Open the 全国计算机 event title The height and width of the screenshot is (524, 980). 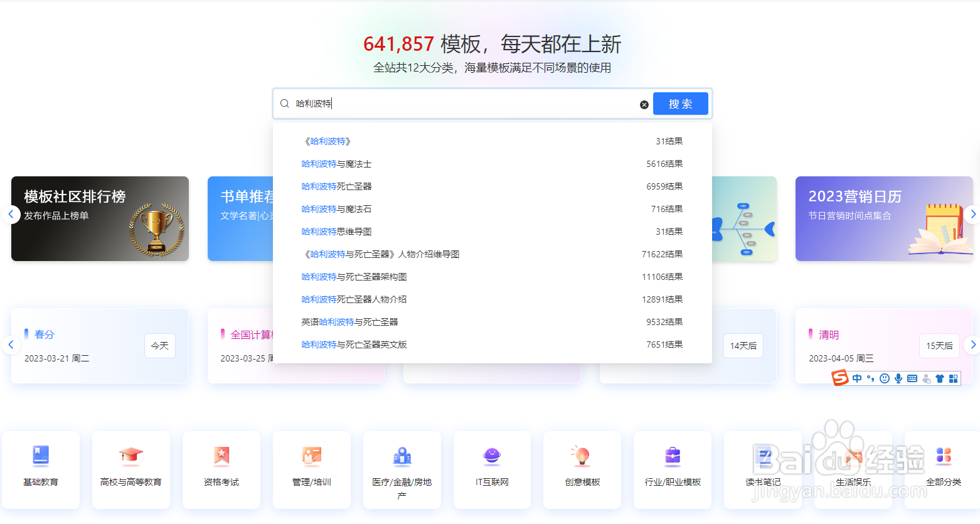[x=252, y=334]
